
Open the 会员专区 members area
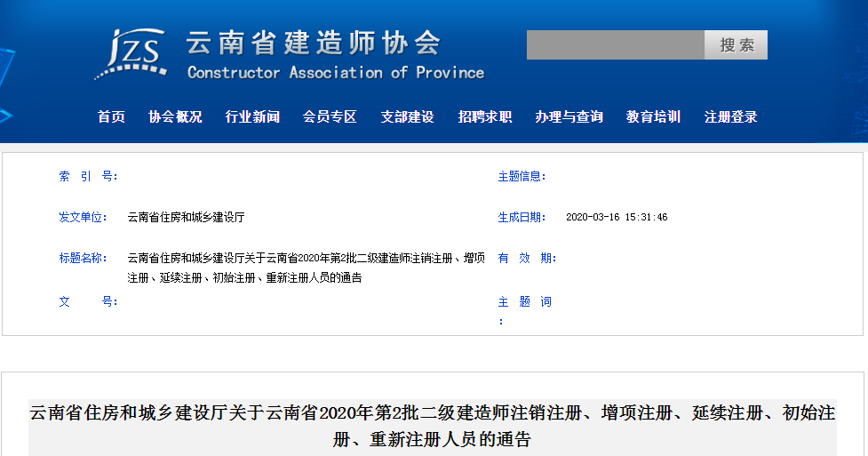tap(330, 117)
